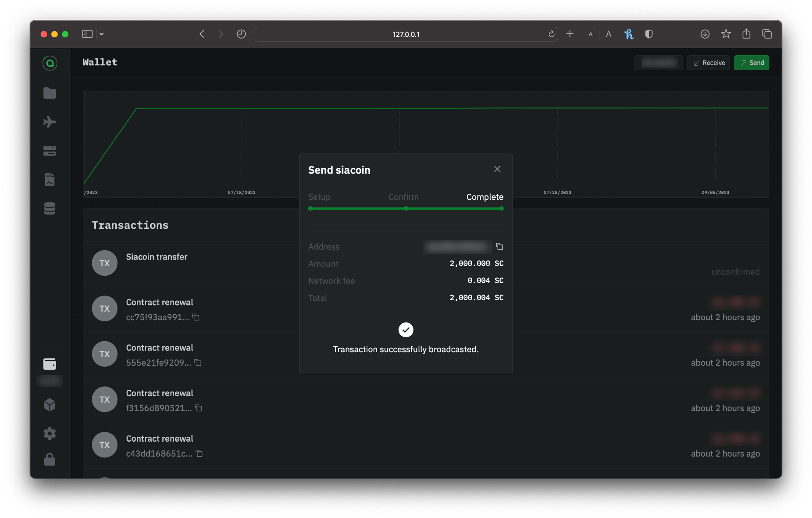The width and height of the screenshot is (812, 518).
Task: Lock the app with padlock icon
Action: click(x=50, y=459)
